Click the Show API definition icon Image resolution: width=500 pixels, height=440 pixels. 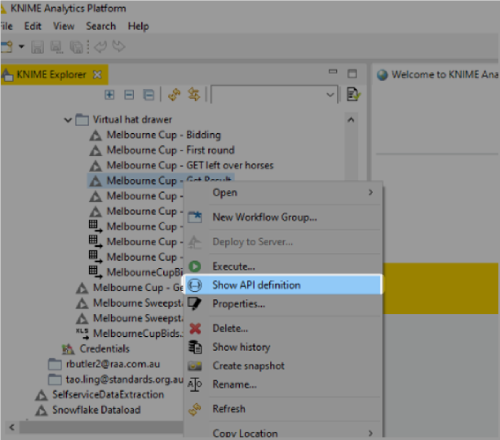pos(195,285)
